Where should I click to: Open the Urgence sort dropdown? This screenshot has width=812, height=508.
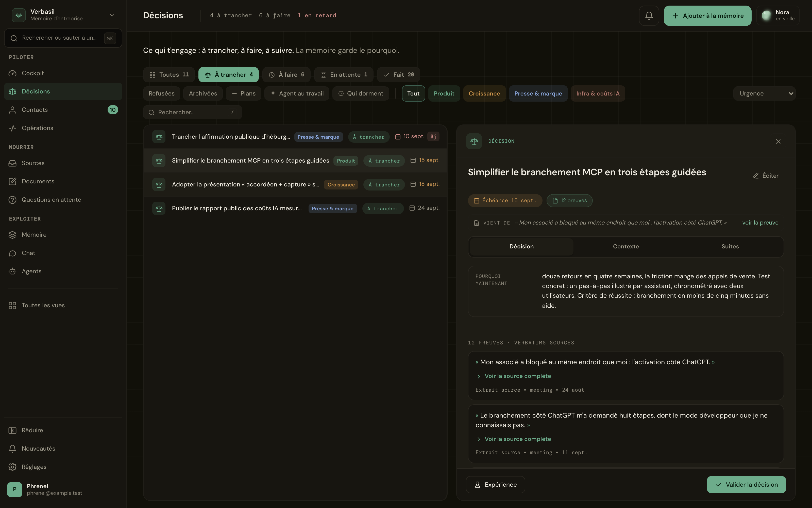click(x=764, y=93)
